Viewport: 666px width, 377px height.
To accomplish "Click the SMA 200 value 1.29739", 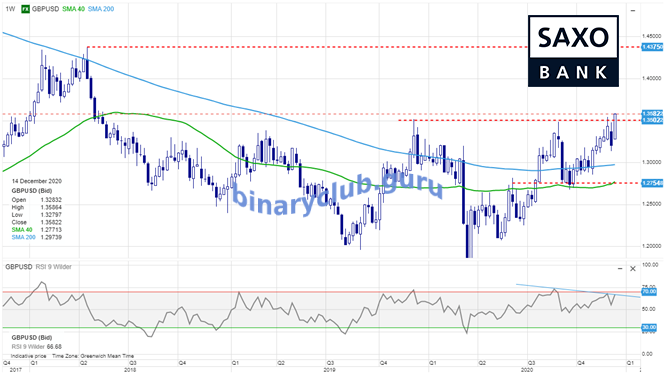I will pos(51,237).
